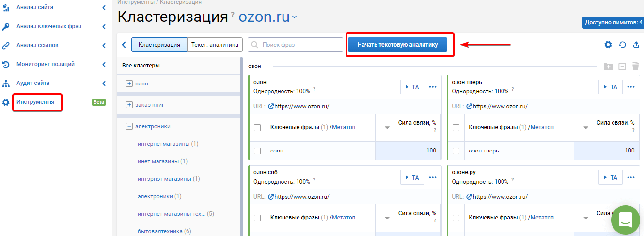This screenshot has width=644, height=236.
Task: Collapse the электроники cluster tree node
Action: coord(129,126)
